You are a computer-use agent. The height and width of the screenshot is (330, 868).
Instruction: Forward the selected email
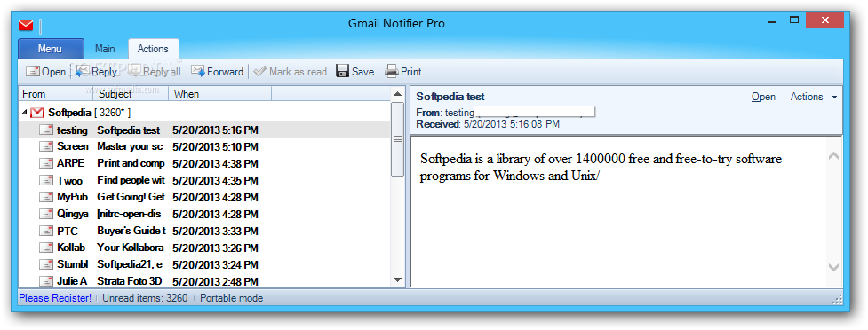[x=217, y=72]
